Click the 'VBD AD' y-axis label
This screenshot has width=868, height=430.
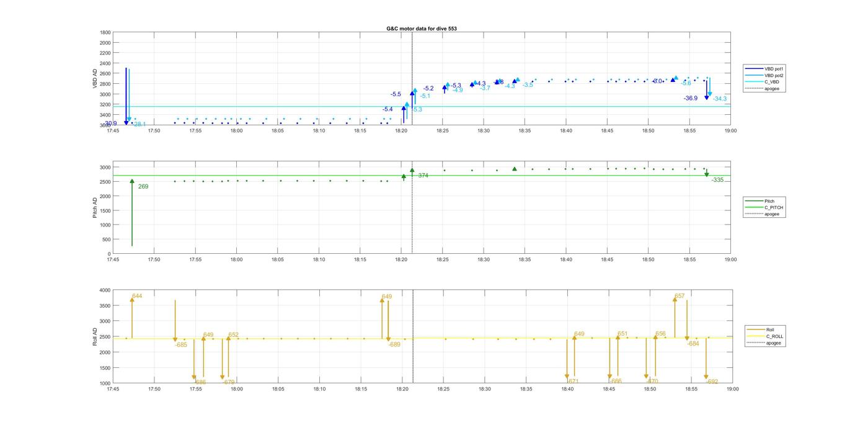(95, 79)
